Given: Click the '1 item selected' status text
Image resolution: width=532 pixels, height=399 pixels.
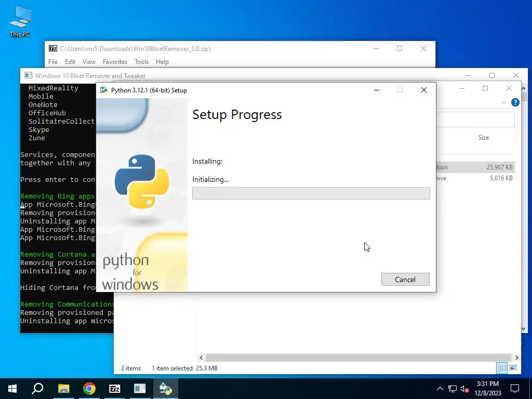Looking at the screenshot, I should [x=172, y=368].
